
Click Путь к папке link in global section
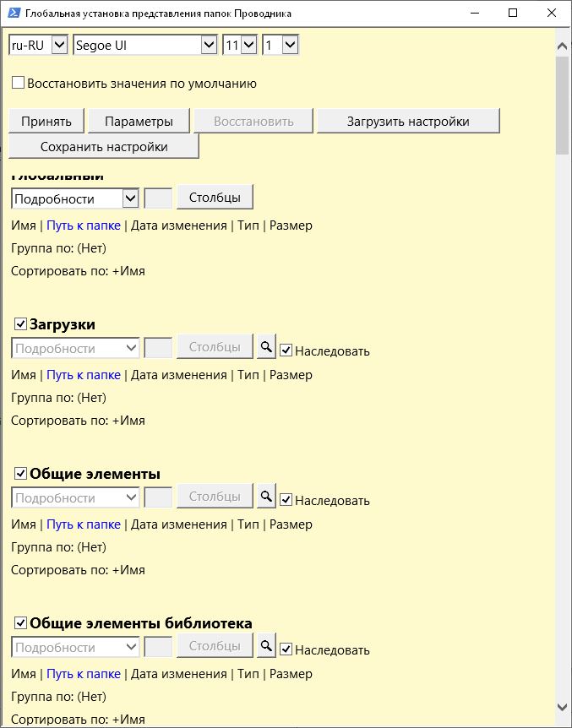tap(84, 225)
